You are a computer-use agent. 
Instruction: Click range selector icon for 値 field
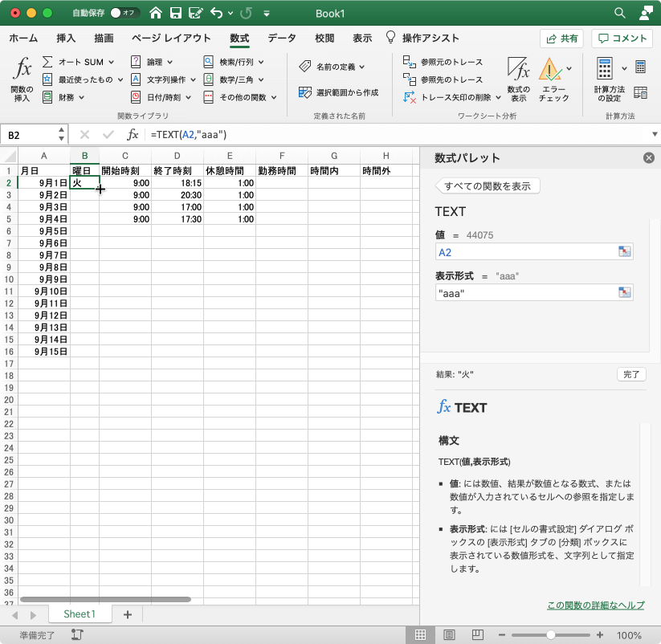coord(624,251)
